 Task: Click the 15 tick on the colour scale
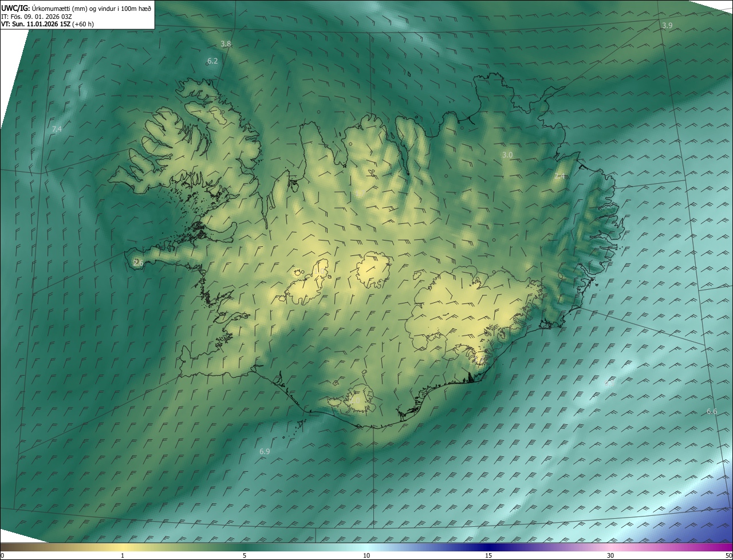(x=488, y=556)
